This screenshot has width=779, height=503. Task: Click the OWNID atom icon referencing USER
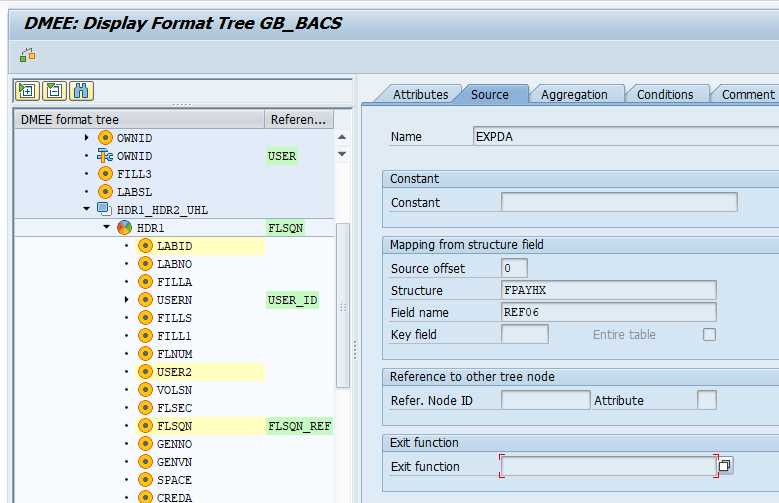point(105,156)
